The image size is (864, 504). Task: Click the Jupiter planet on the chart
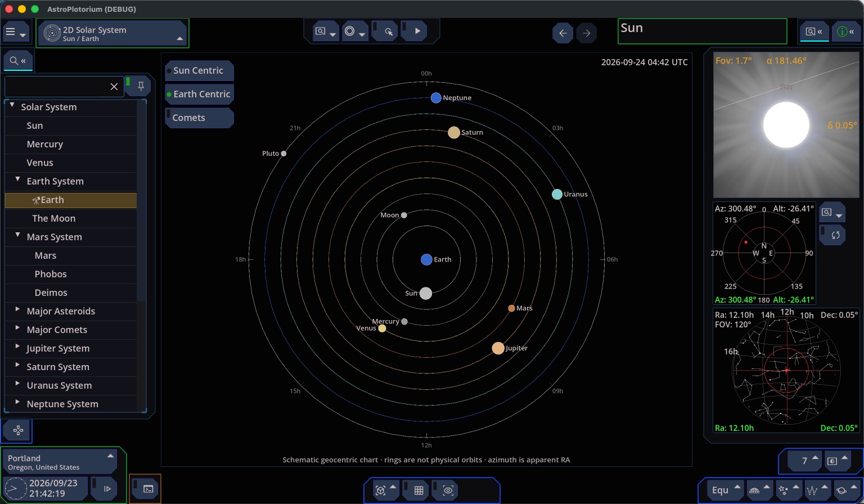tap(498, 348)
